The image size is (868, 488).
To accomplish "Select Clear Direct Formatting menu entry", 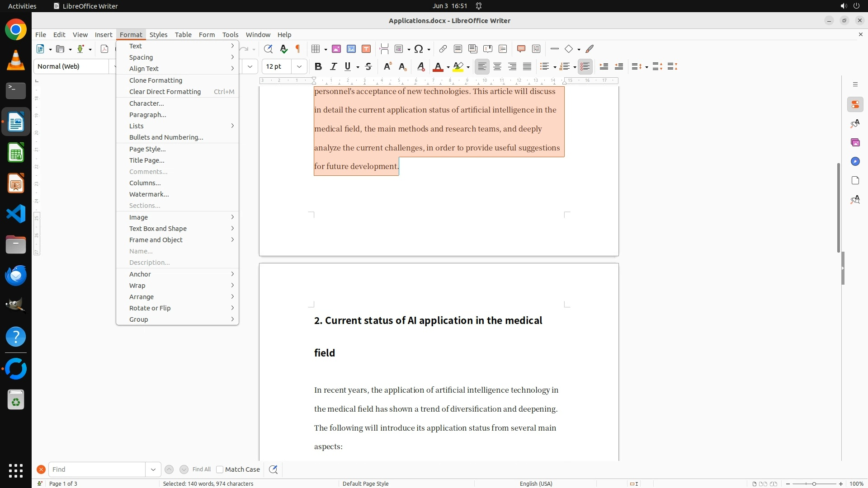I will [165, 92].
